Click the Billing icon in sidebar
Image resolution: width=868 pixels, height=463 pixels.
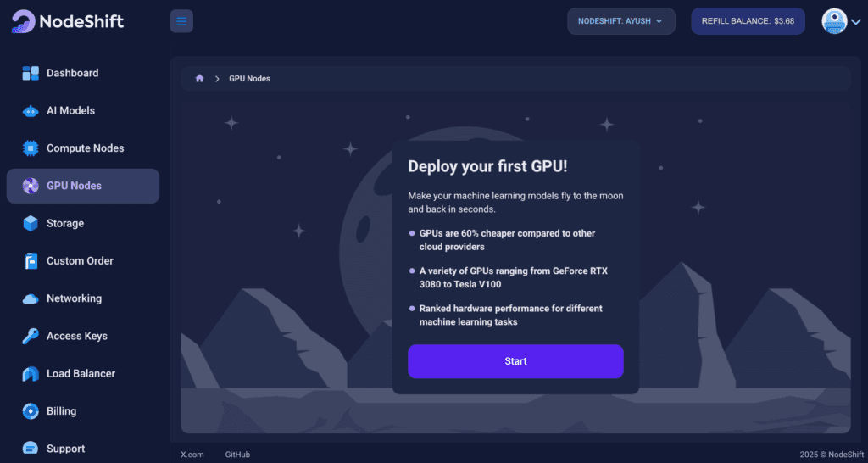31,411
